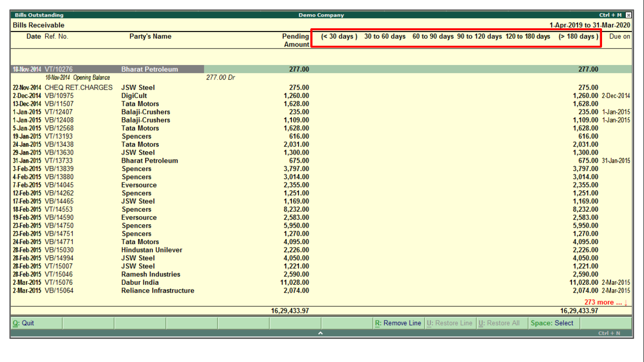644x362 pixels.
Task: Click the 120 to 180 days header
Action: point(528,36)
